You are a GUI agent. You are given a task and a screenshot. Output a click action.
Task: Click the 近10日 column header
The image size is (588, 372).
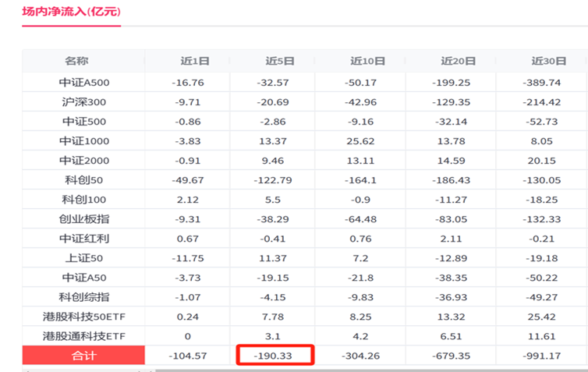click(x=367, y=61)
